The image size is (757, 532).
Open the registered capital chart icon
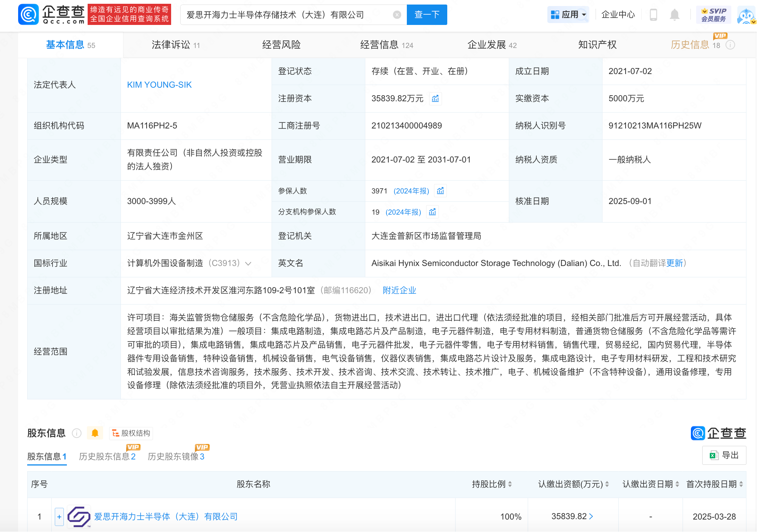coord(435,99)
